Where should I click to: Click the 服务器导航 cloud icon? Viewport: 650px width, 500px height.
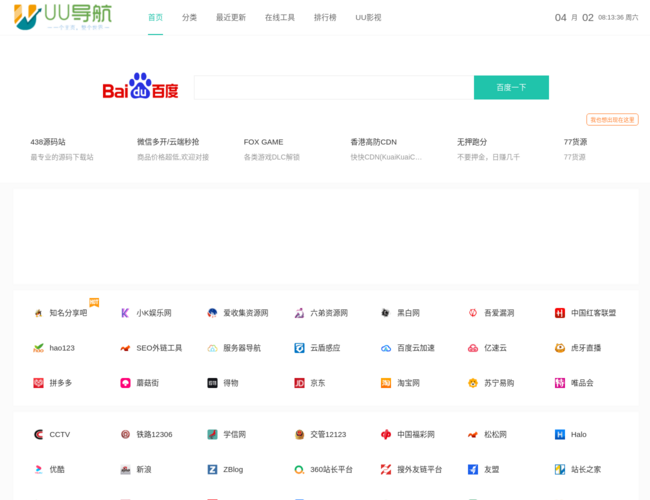point(212,348)
